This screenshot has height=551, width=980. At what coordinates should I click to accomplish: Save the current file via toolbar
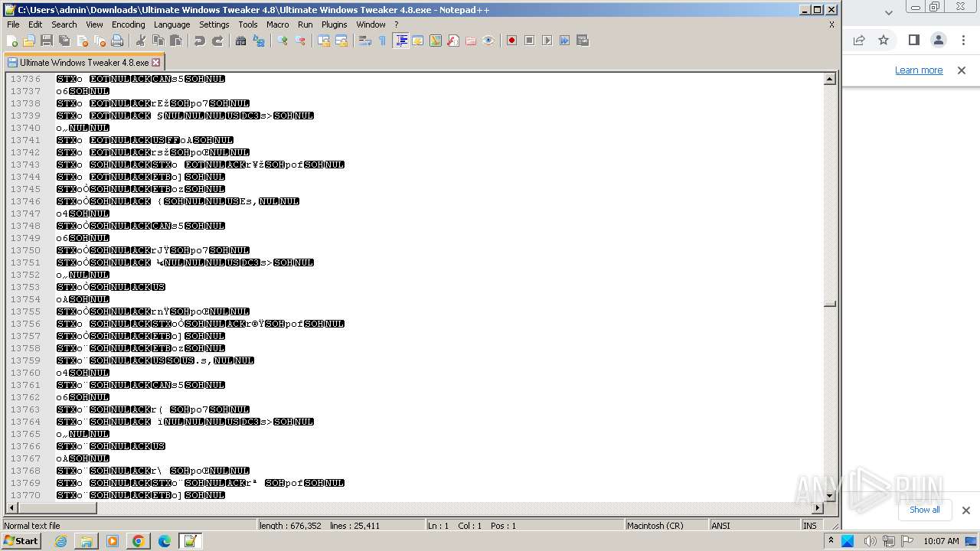pos(47,41)
